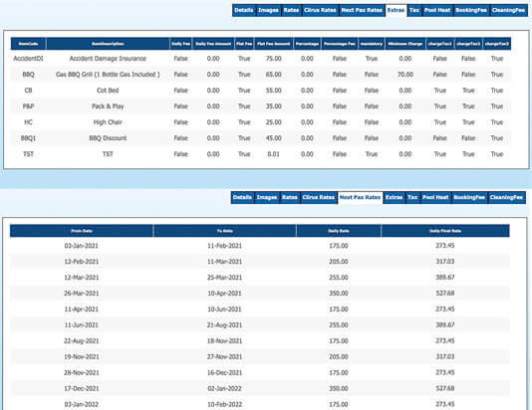The image size is (532, 410).
Task: Select the 26-Mar-2021 from date
Action: pyautogui.click(x=82, y=294)
